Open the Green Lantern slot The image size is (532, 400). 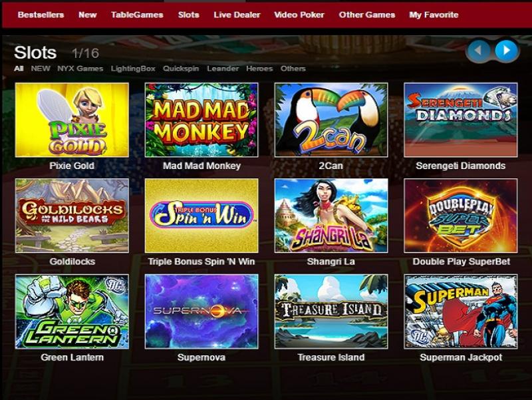click(72, 311)
